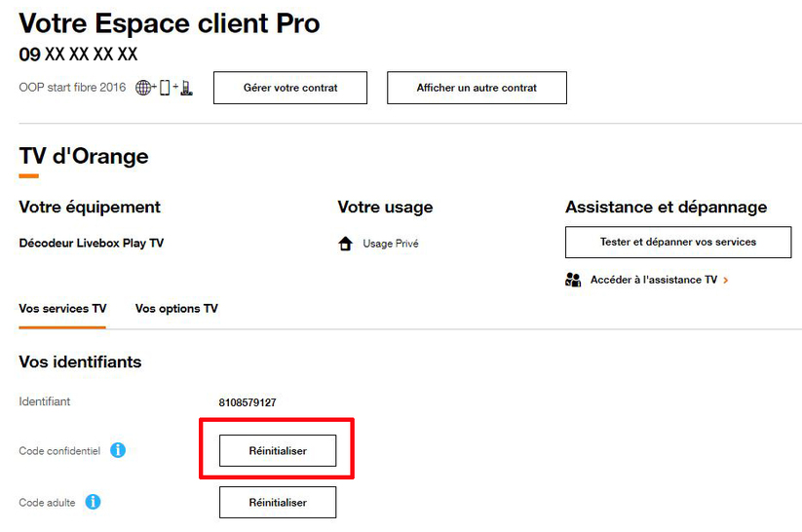Click the Votre Espace client Pro title
Screen dimensions: 802x532
point(170,24)
